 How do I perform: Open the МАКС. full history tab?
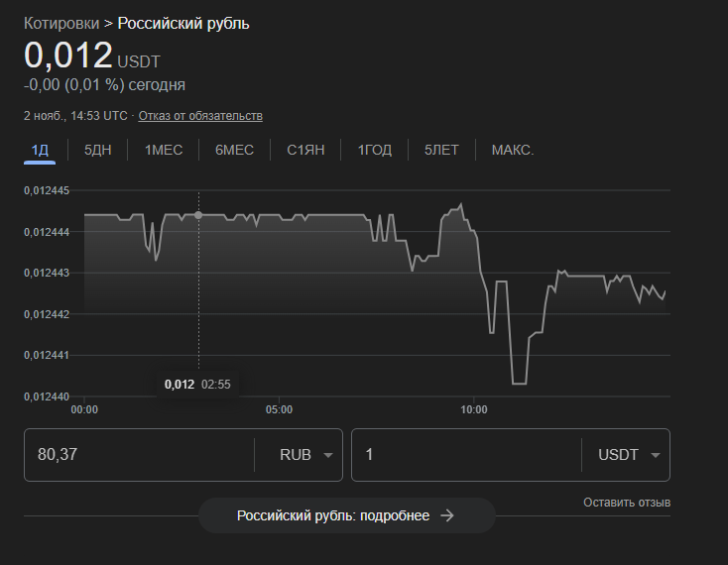(513, 151)
